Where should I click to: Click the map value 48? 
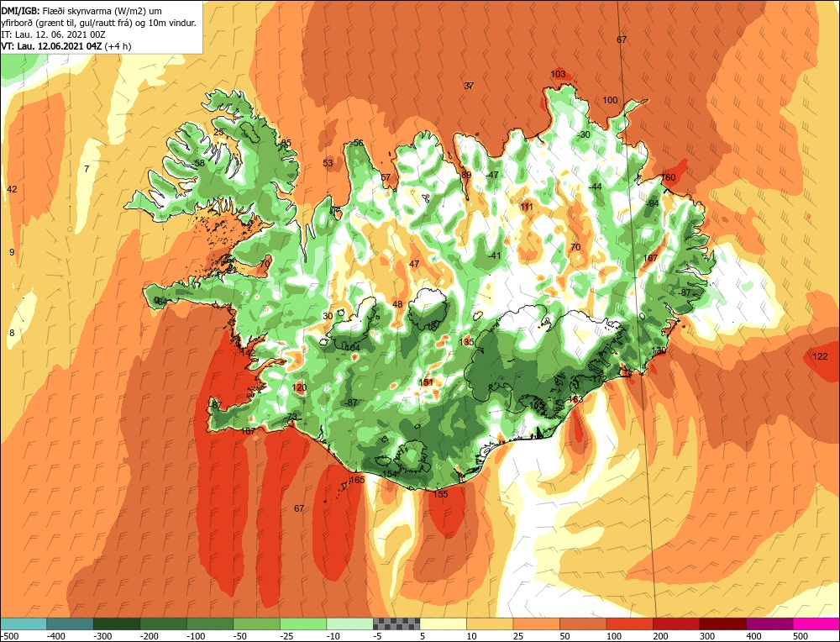pos(397,304)
